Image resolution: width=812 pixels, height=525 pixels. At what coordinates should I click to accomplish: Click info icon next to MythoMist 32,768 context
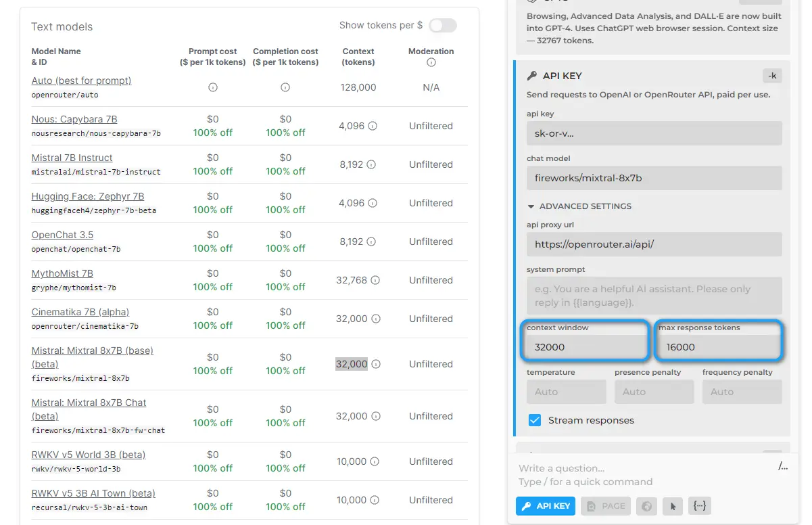tap(375, 280)
